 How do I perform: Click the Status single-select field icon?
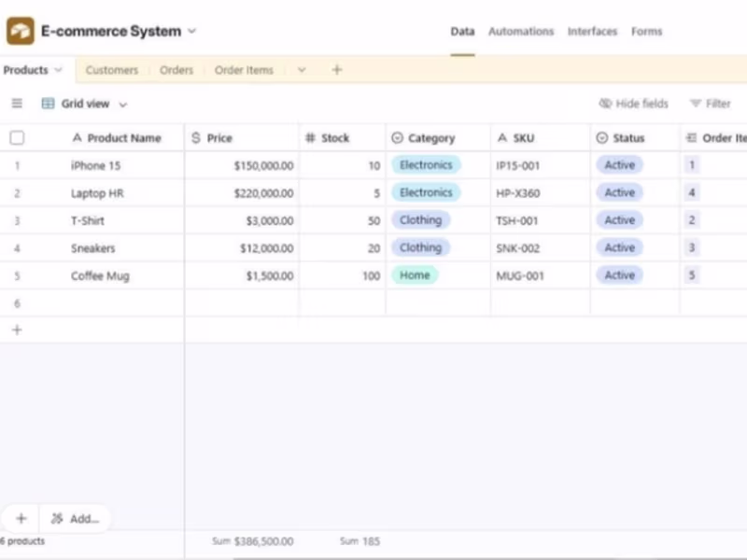(x=601, y=138)
